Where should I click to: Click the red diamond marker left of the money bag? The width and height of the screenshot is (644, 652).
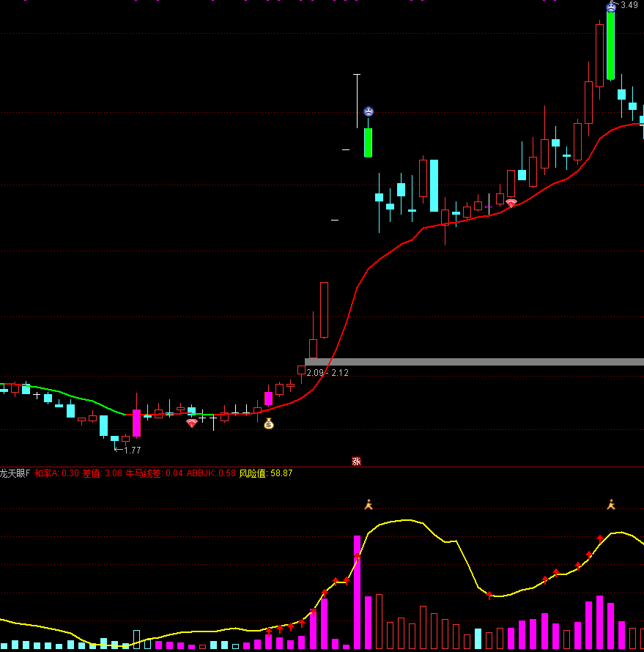coord(192,423)
